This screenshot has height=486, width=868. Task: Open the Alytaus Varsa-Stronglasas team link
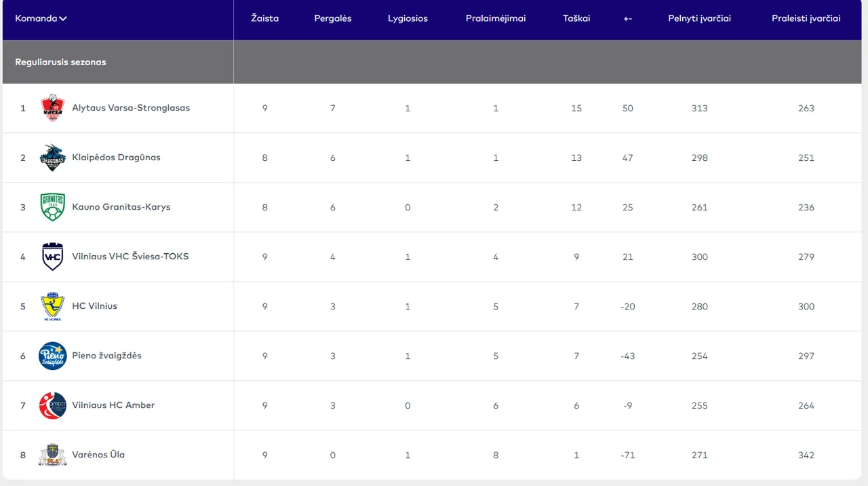click(x=131, y=108)
